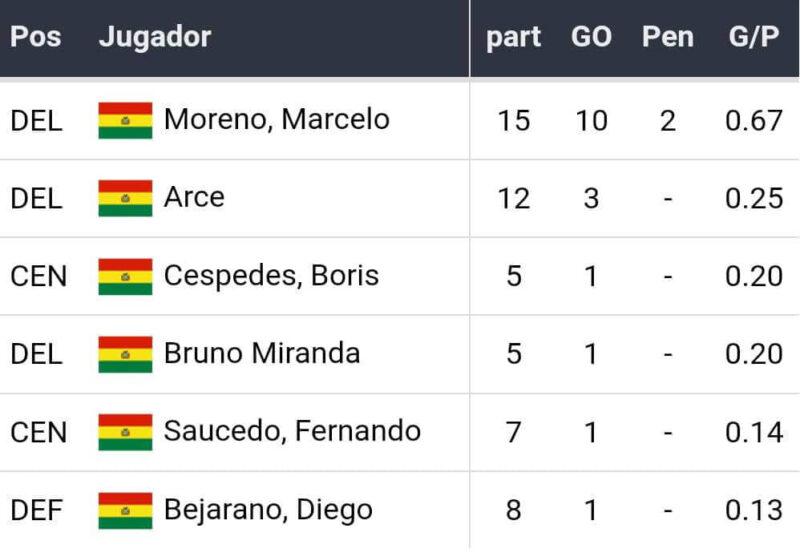The width and height of the screenshot is (800, 553).
Task: Select the Bruno Miranda name
Action: tap(262, 354)
